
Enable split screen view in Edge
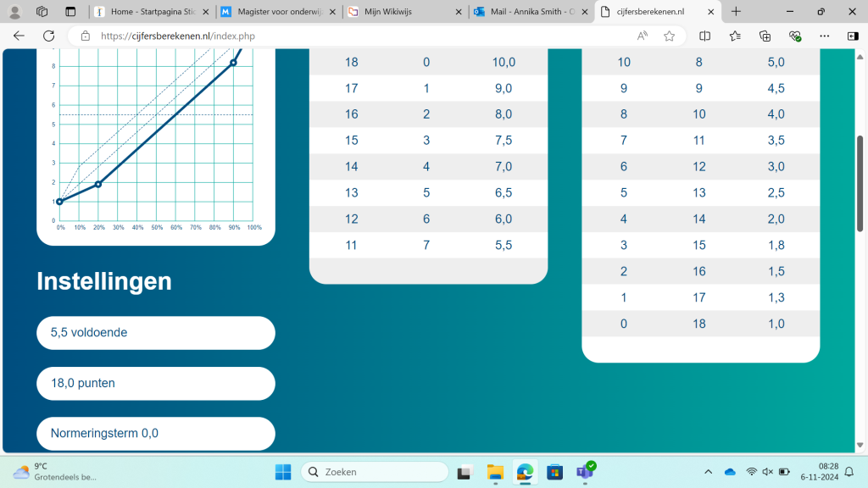pos(704,36)
